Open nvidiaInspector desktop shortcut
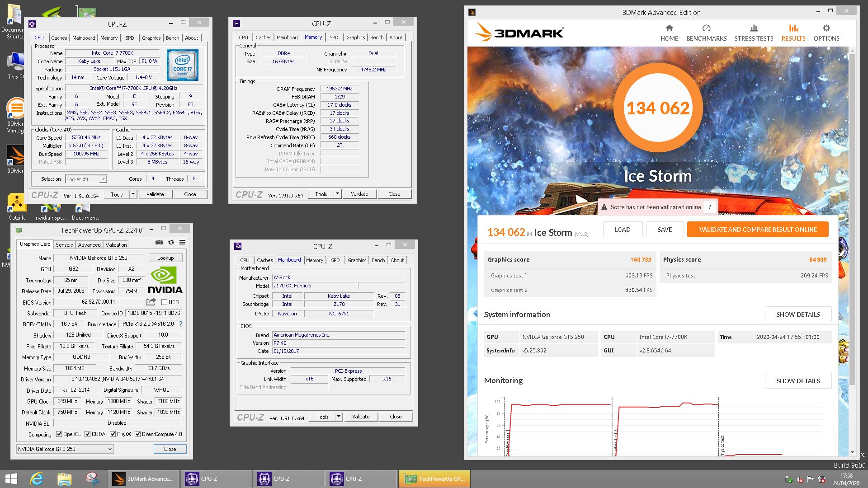The height and width of the screenshot is (488, 868). pyautogui.click(x=51, y=212)
